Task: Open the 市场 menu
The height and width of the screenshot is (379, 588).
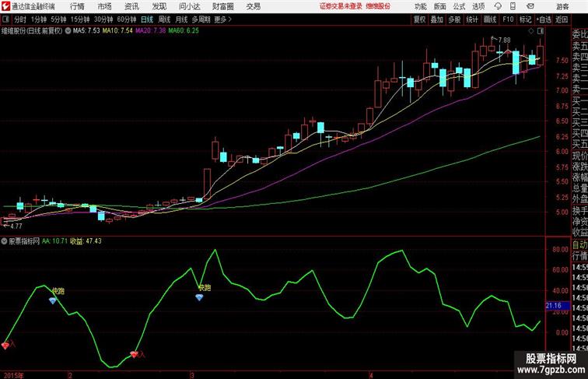Action: point(105,6)
